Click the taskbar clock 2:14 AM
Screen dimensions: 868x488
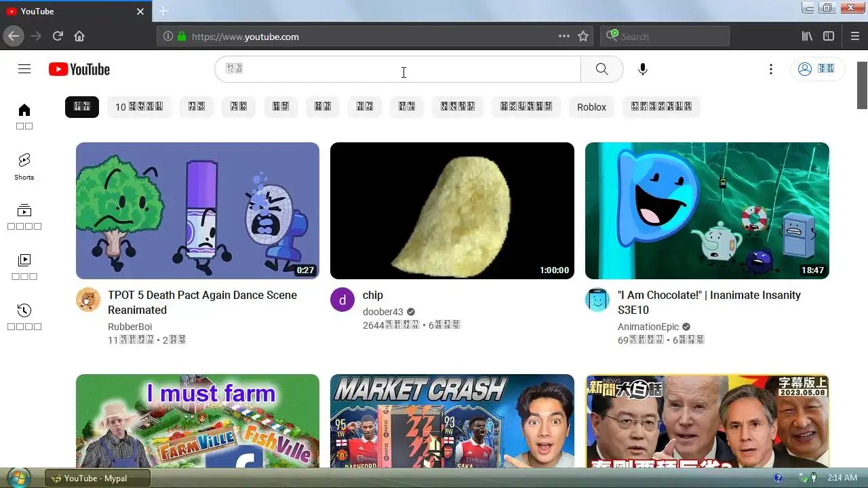tap(842, 478)
